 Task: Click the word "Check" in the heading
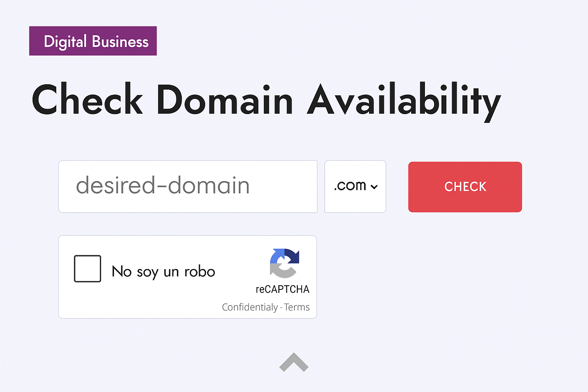coord(87,99)
